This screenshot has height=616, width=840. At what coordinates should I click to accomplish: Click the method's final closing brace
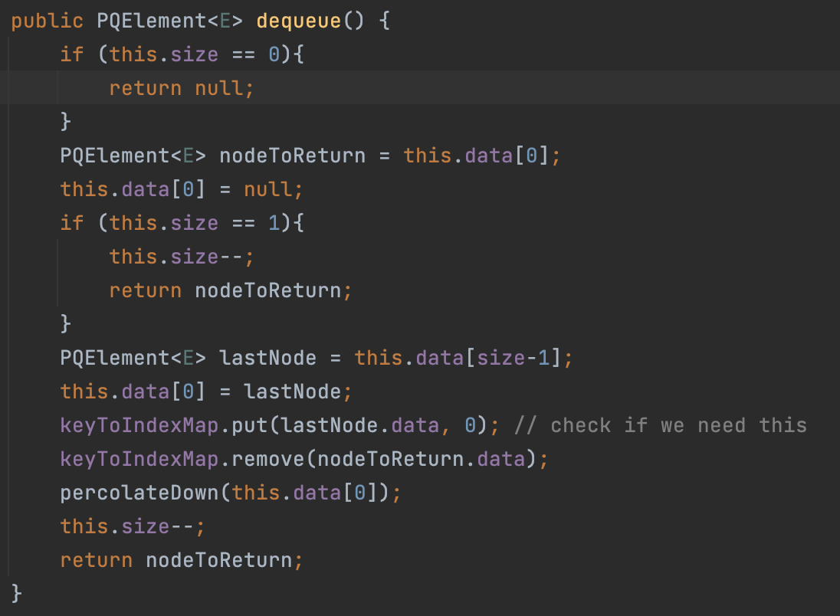point(18,592)
